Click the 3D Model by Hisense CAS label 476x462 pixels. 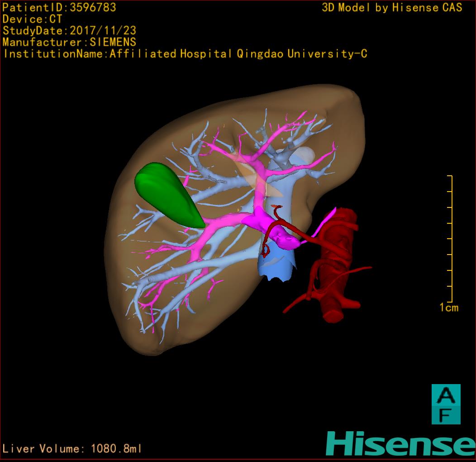[x=392, y=7]
